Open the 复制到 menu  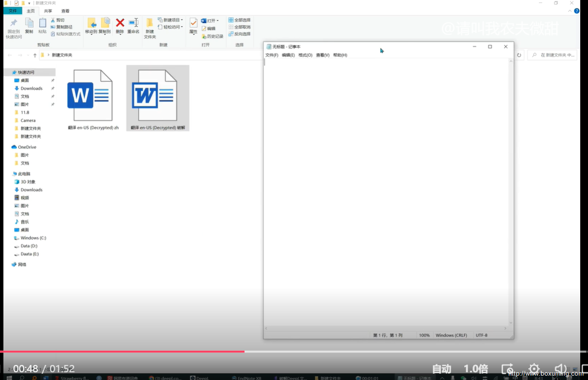point(105,26)
